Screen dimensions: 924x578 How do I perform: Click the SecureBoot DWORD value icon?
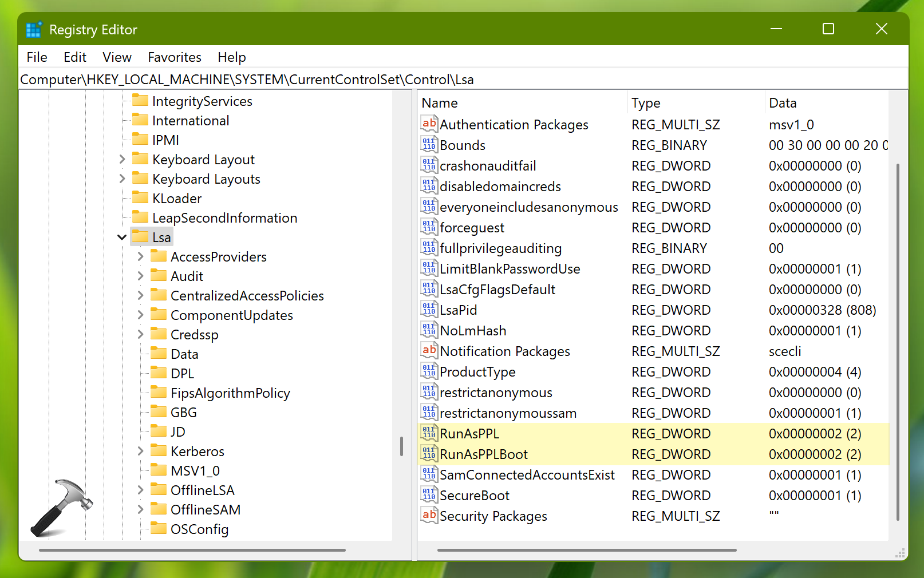click(429, 495)
